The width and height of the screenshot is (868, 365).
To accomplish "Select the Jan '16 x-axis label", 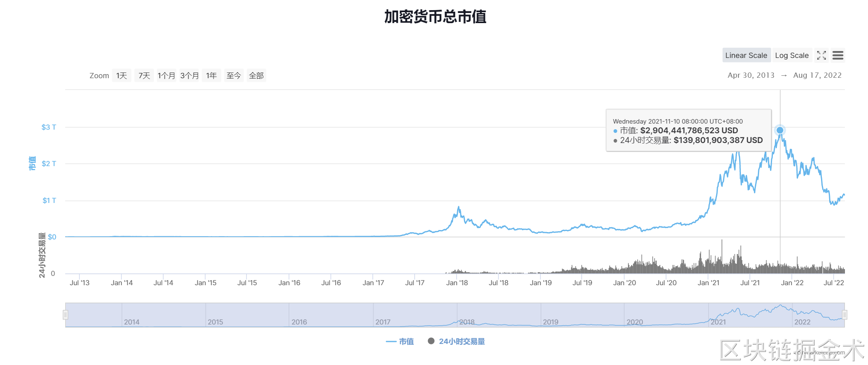I will (x=289, y=283).
